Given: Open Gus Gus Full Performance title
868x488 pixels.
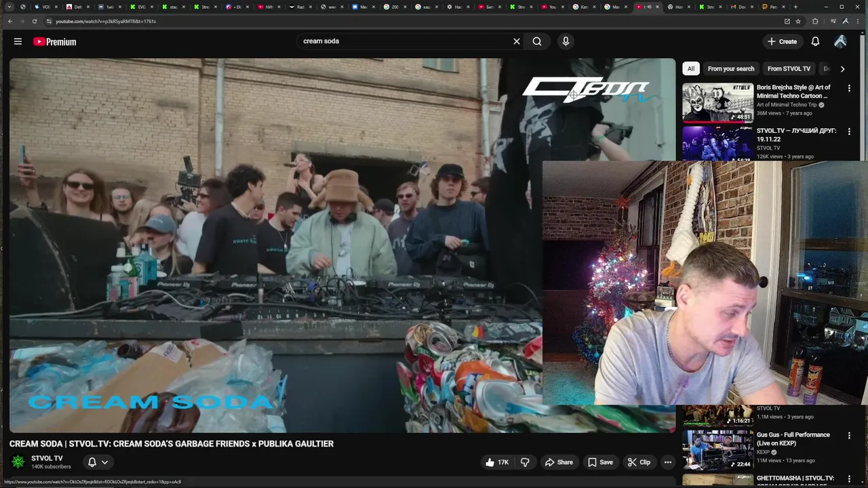Looking at the screenshot, I should click(793, 439).
